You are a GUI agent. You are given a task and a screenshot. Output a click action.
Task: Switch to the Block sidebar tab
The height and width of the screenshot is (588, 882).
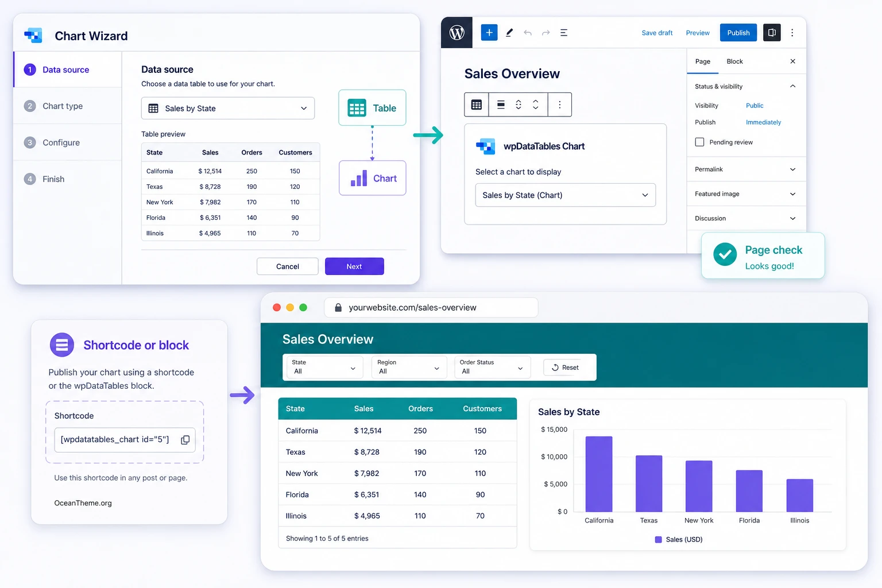click(x=734, y=61)
